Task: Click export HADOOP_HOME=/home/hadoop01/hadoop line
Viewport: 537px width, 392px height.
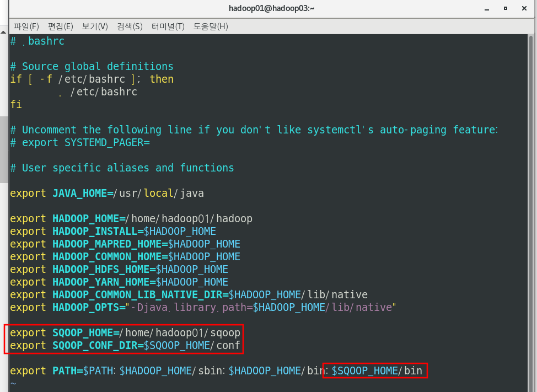Action: click(x=131, y=218)
